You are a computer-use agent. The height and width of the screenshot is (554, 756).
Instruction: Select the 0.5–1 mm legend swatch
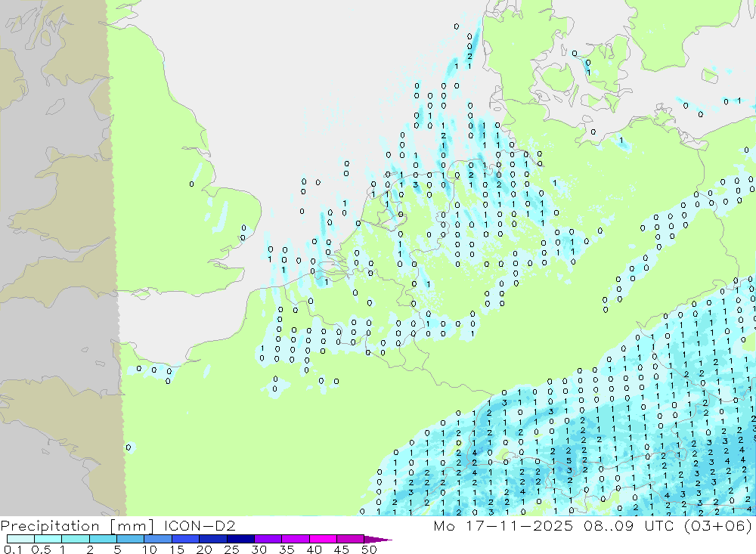[x=48, y=539]
